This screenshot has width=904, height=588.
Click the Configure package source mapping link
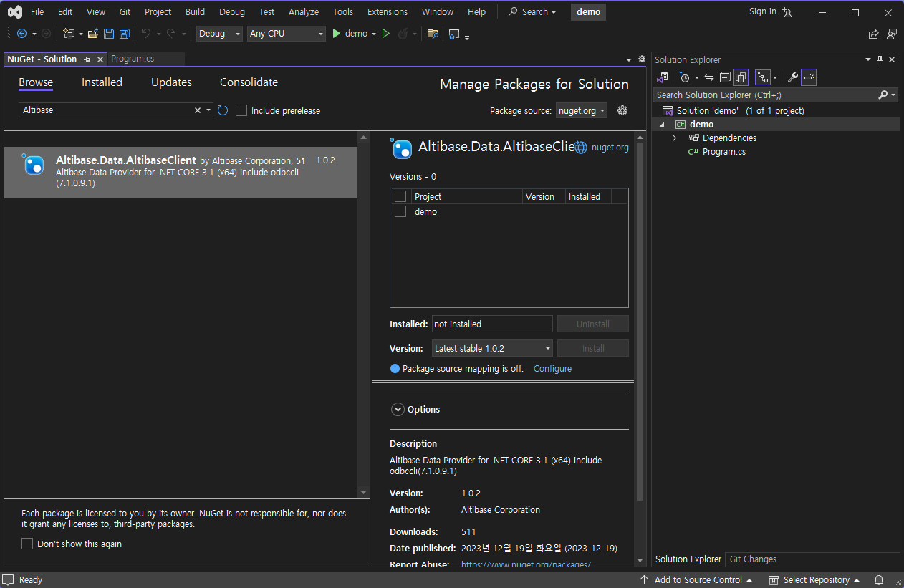click(x=552, y=368)
